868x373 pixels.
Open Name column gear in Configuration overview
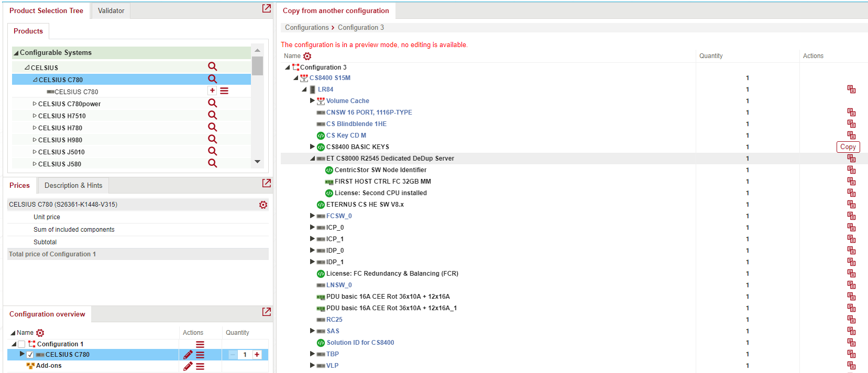[x=40, y=333]
